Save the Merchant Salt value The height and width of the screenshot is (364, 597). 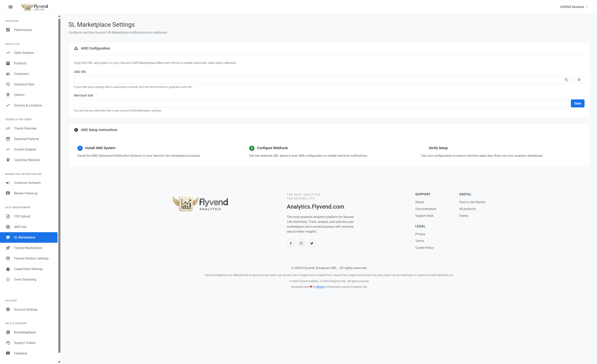[578, 103]
